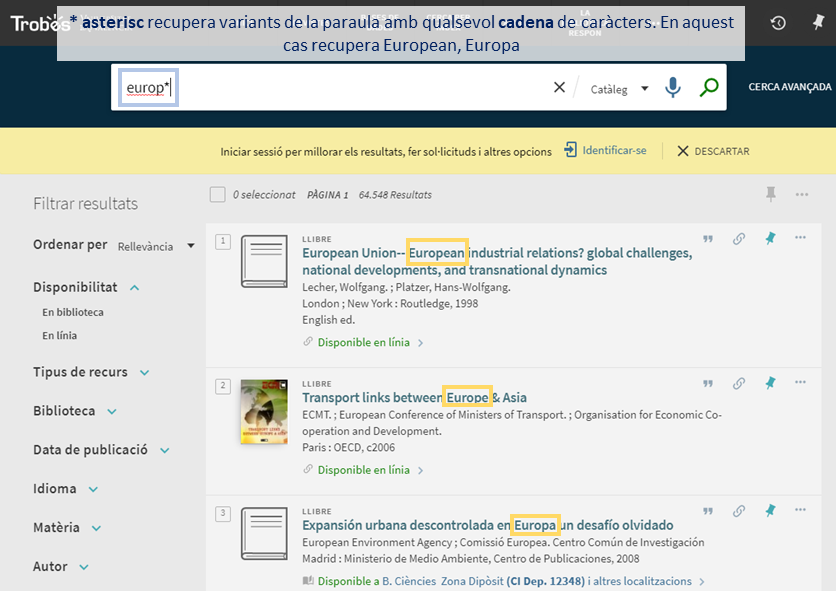Copy permalink of Transport links record
Screen dimensions: 836x591
738,384
